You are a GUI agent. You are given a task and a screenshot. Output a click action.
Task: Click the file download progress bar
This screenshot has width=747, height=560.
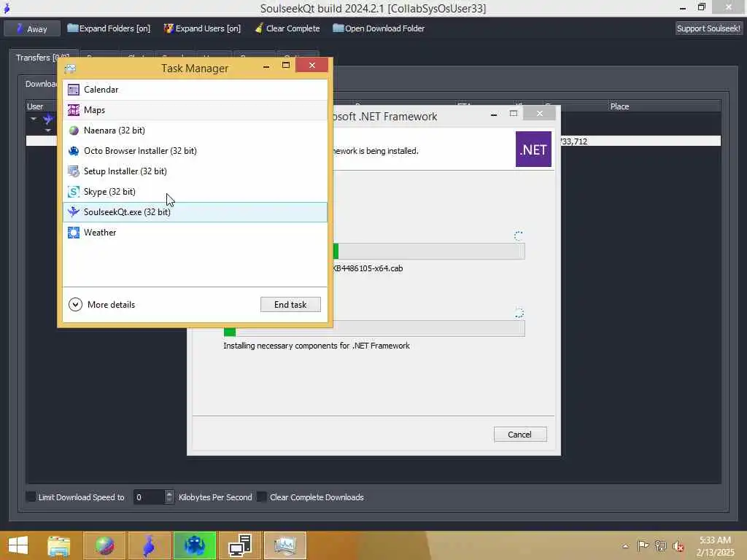[x=429, y=251]
